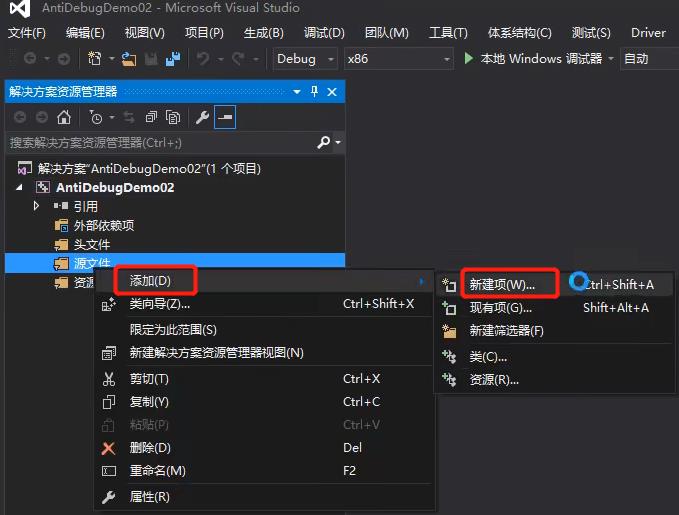Screen dimensions: 679x515
Task: Click the green Start Debugging arrow
Action: (x=469, y=58)
